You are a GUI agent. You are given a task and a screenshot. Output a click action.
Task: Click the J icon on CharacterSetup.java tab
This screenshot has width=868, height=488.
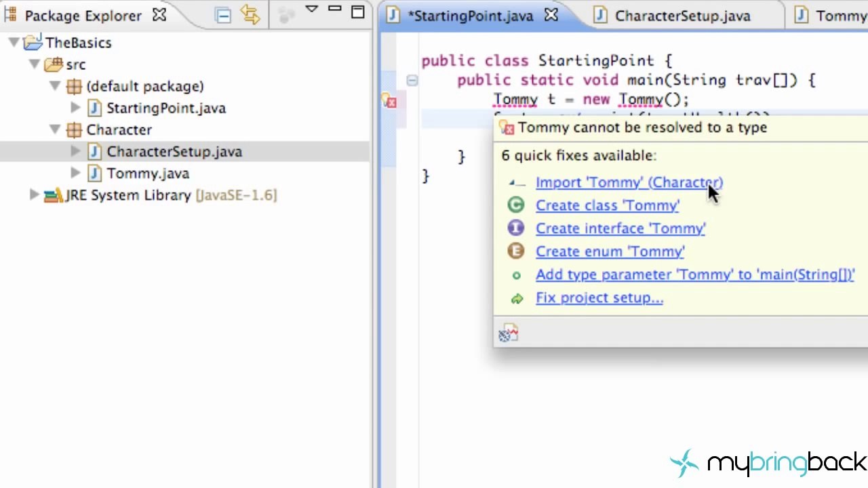[600, 16]
